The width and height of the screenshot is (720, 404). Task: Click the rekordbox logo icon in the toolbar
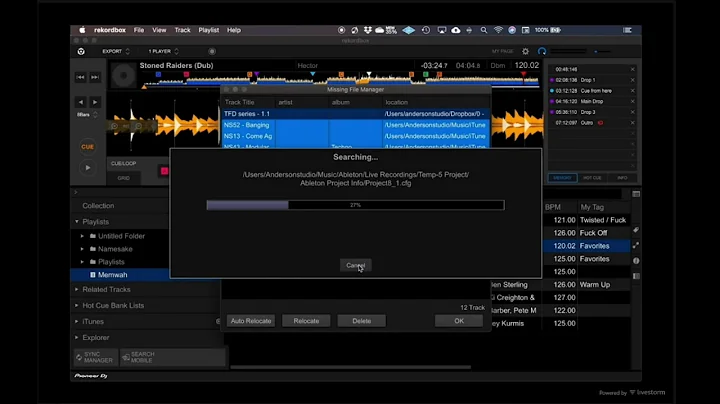point(81,51)
